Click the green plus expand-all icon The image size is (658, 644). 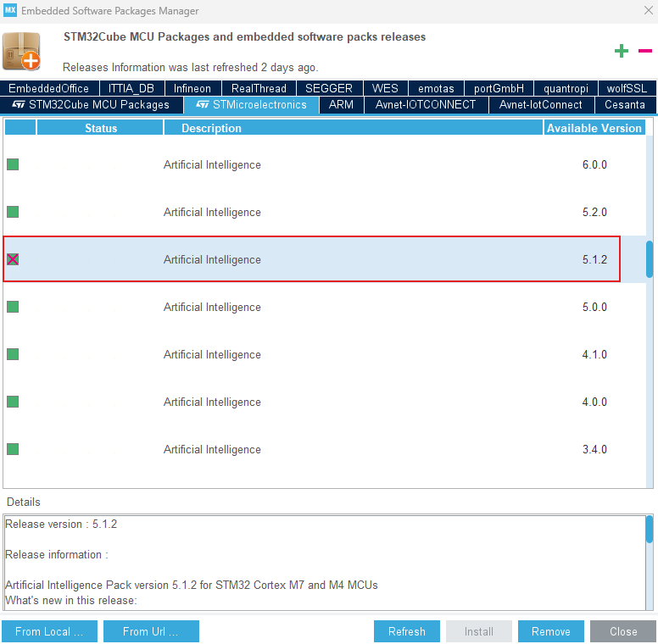click(x=621, y=51)
